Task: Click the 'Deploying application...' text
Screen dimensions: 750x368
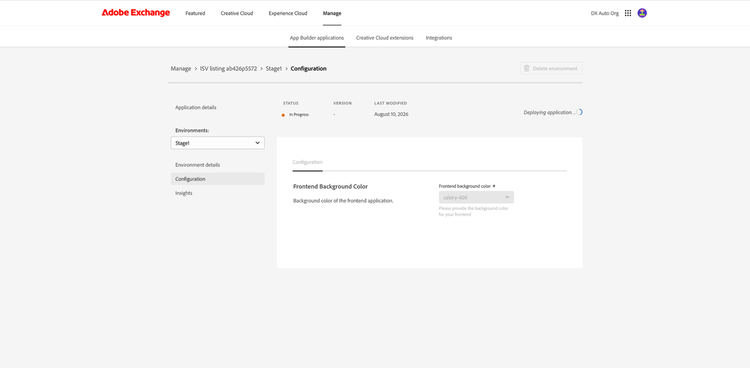Action: coord(549,112)
